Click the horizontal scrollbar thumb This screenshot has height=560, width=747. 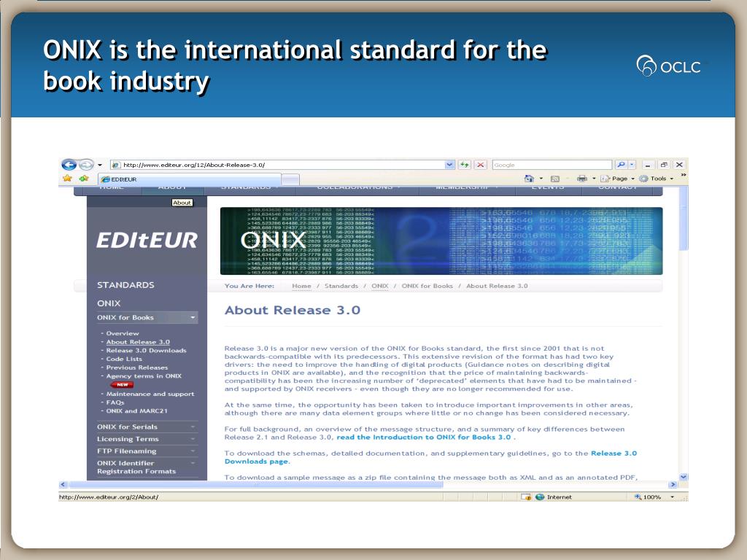point(256,485)
